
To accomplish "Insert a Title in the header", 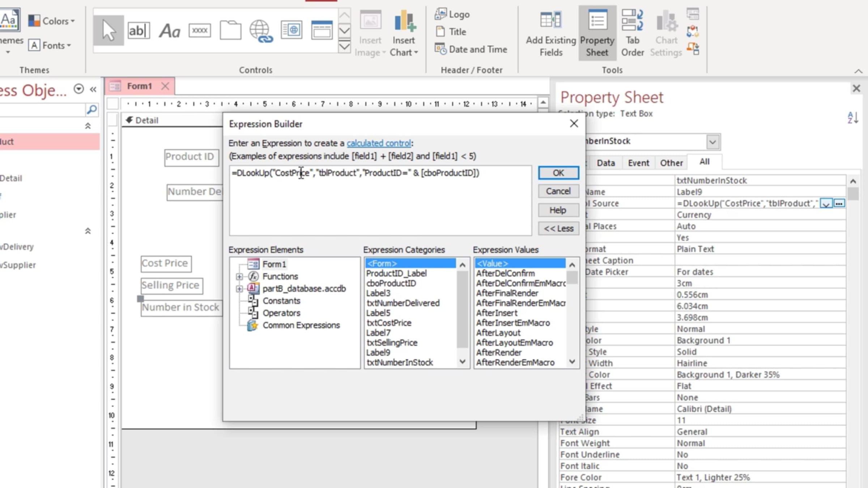I will 451,32.
